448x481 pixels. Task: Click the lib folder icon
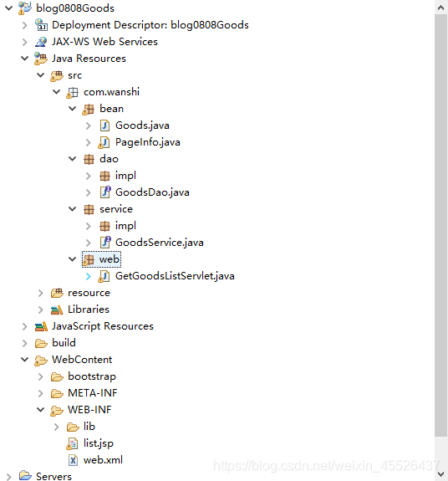point(73,427)
